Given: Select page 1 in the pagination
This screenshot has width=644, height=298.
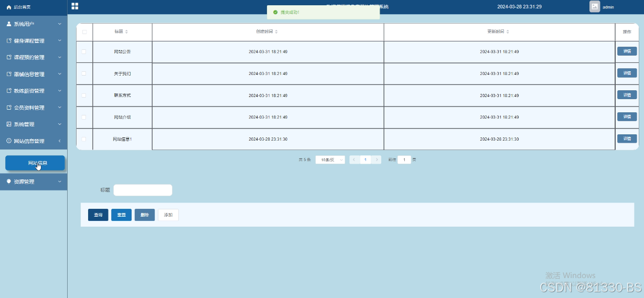Looking at the screenshot, I should coord(366,159).
